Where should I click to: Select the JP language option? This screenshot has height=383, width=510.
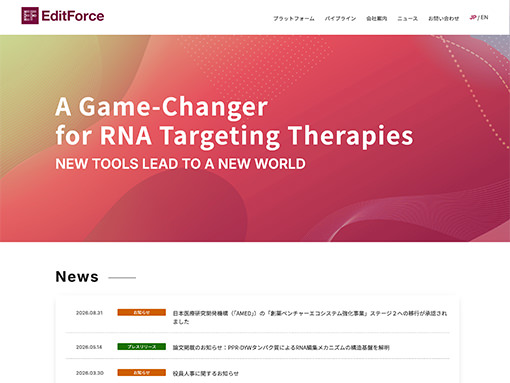[x=473, y=18]
